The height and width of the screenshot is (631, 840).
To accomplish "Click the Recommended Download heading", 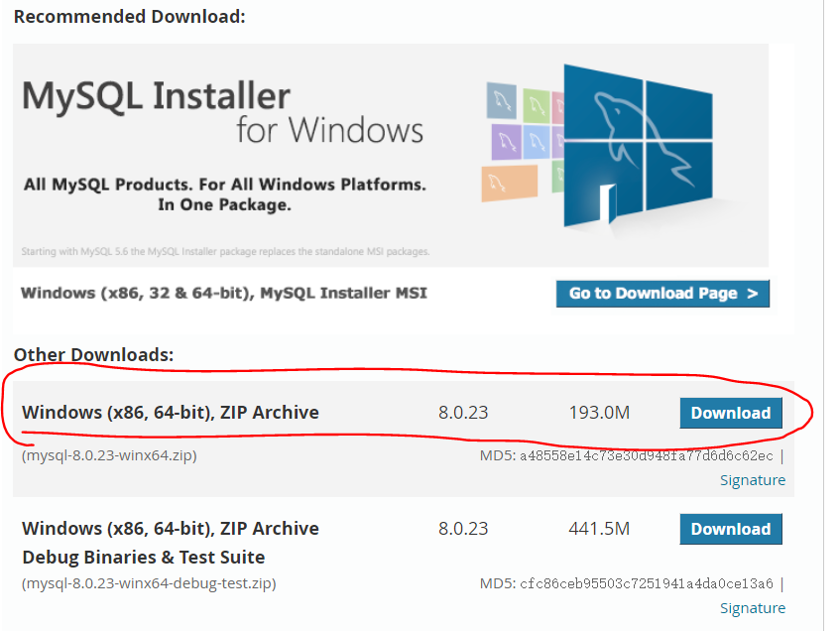I will pos(129,17).
